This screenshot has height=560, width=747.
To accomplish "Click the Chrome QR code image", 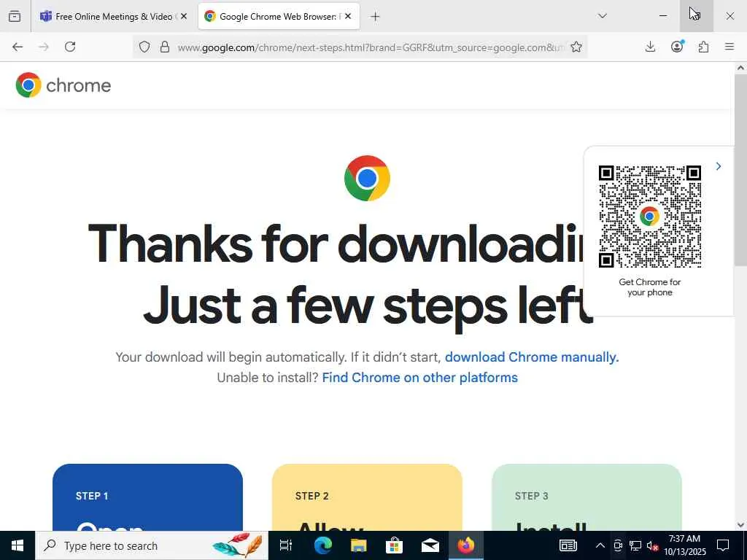I will tap(650, 217).
